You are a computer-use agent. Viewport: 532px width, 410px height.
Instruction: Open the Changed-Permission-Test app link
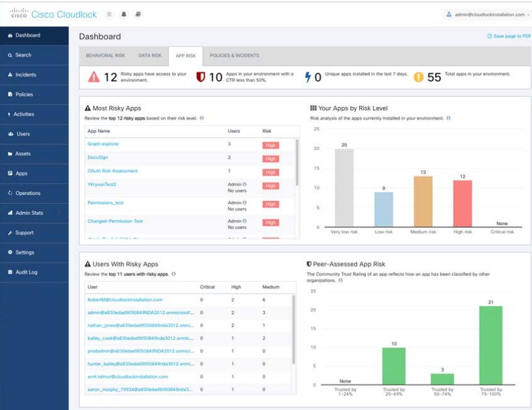[x=116, y=221]
